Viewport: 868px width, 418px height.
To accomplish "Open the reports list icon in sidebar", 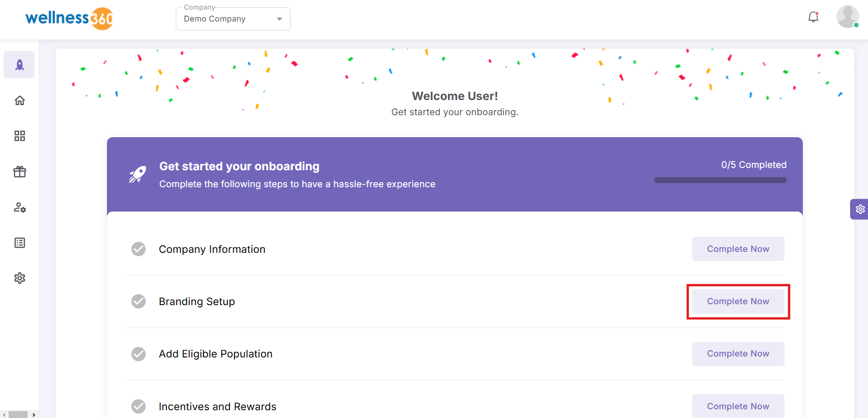I will coord(20,243).
